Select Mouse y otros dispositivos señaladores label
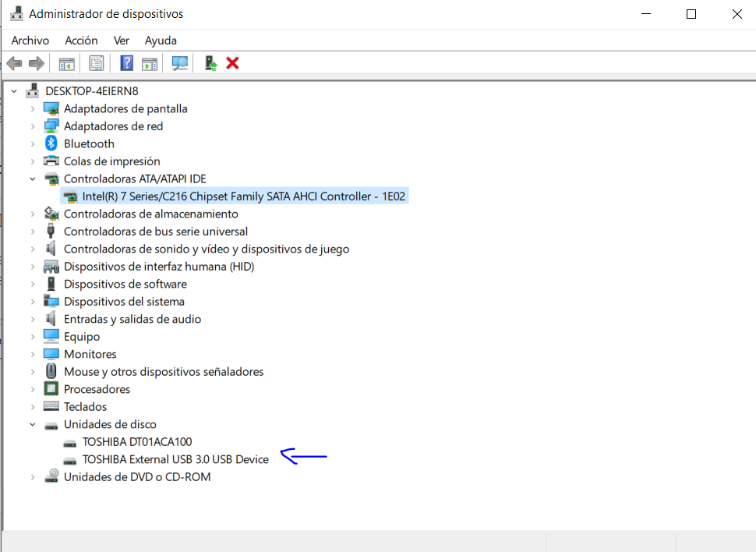Image resolution: width=756 pixels, height=552 pixels. tap(164, 371)
